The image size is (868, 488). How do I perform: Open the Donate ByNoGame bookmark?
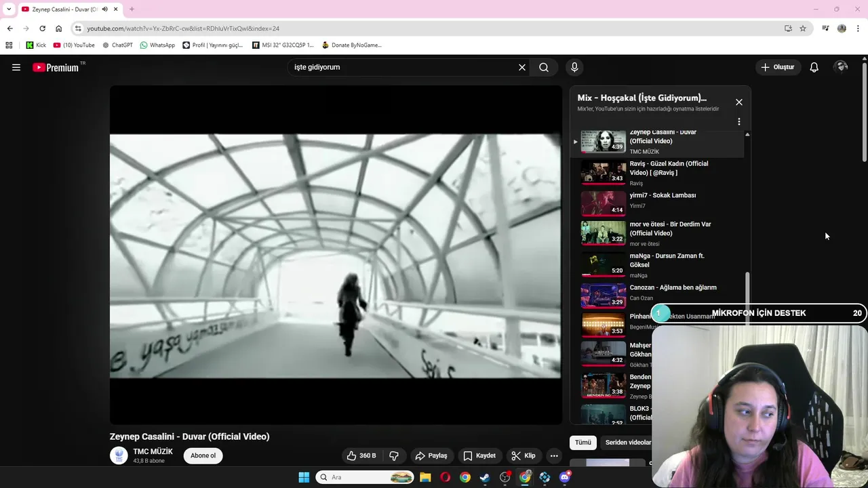[x=351, y=45]
